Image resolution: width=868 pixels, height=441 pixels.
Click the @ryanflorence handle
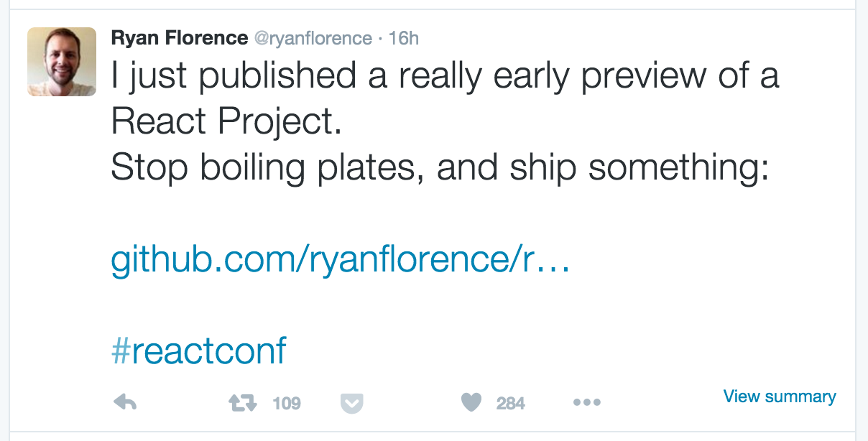[x=313, y=38]
